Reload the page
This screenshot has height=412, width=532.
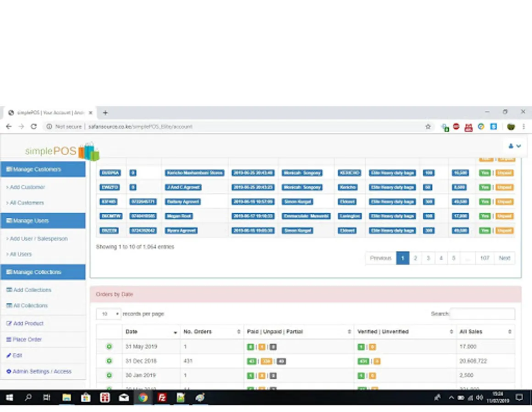tap(33, 126)
